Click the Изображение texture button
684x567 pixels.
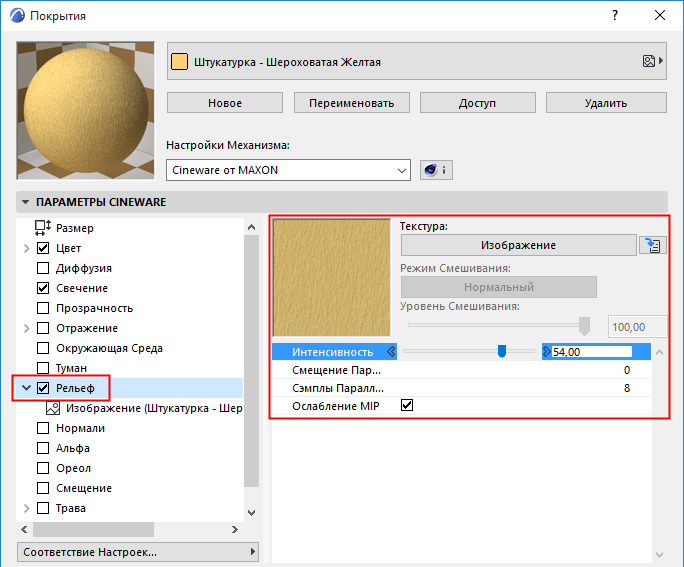(519, 245)
